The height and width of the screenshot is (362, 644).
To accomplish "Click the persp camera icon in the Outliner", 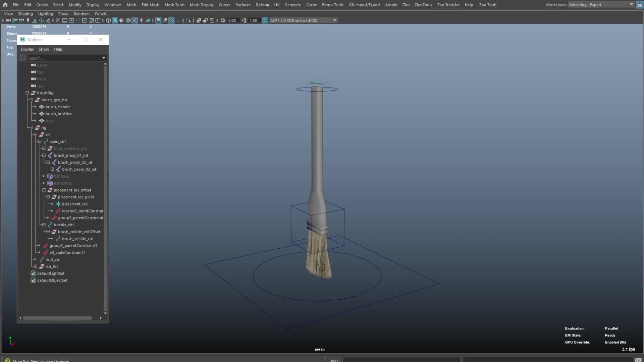I will [x=33, y=65].
